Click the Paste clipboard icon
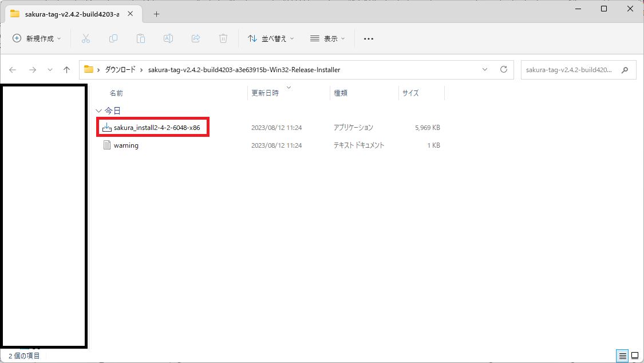This screenshot has width=644, height=363. (x=141, y=38)
